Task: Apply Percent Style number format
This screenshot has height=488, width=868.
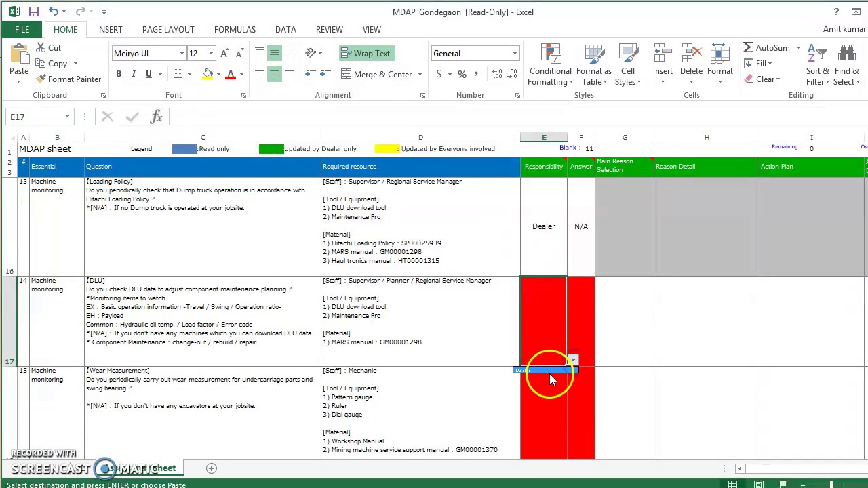Action: point(462,74)
